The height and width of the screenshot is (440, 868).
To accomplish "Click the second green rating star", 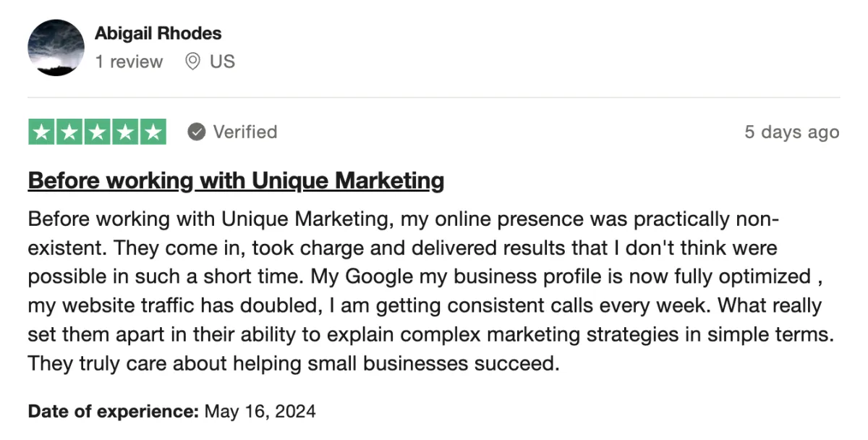I will click(69, 132).
